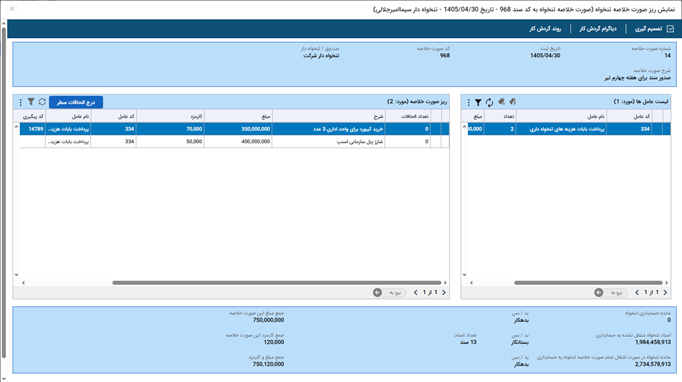Image resolution: width=682 pixels, height=382 pixels.
Task: Open more options of لیست عامل ها panel
Action: tap(468, 102)
